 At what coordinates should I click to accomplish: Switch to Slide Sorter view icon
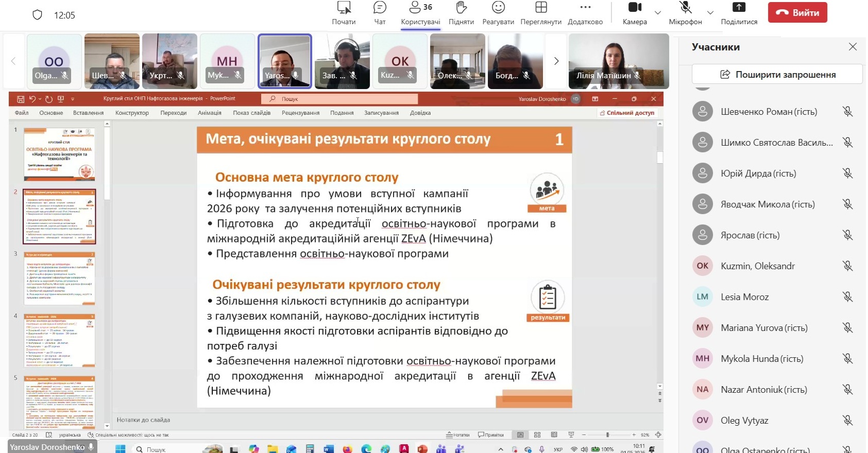click(537, 435)
